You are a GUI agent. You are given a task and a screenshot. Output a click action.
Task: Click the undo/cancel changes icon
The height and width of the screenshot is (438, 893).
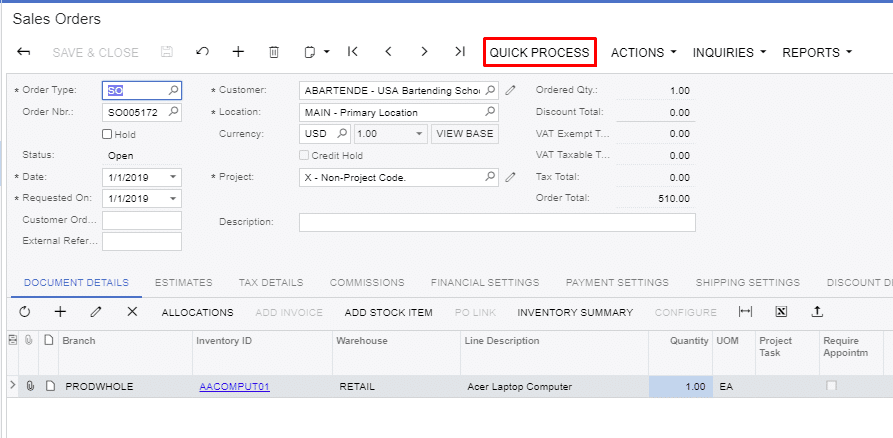coord(202,52)
